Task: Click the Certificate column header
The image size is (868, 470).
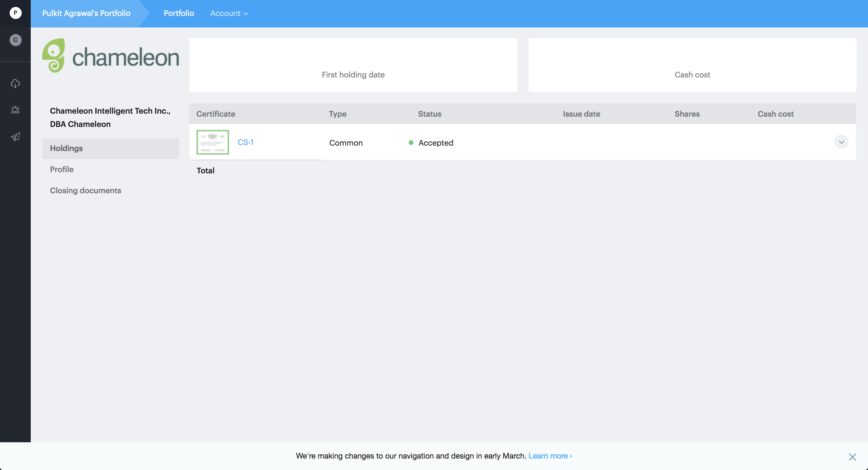Action: tap(216, 114)
